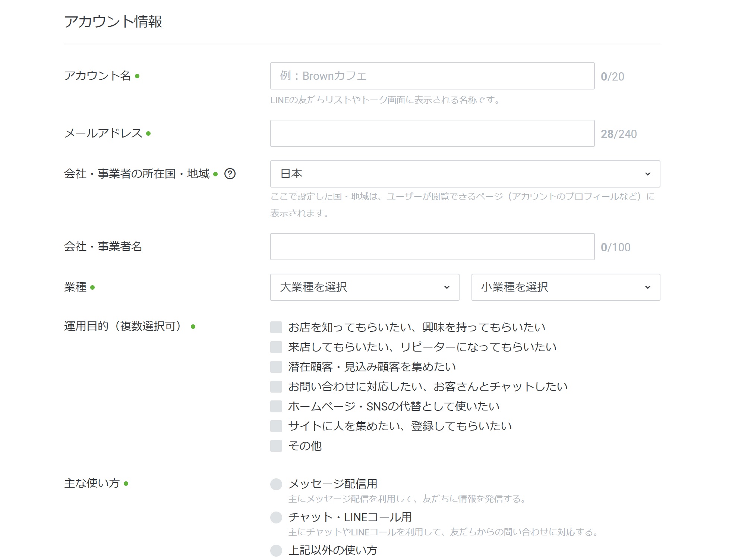The width and height of the screenshot is (754, 560).
Task: Click chevron arrow in 大業種 dropdown
Action: pos(447,287)
